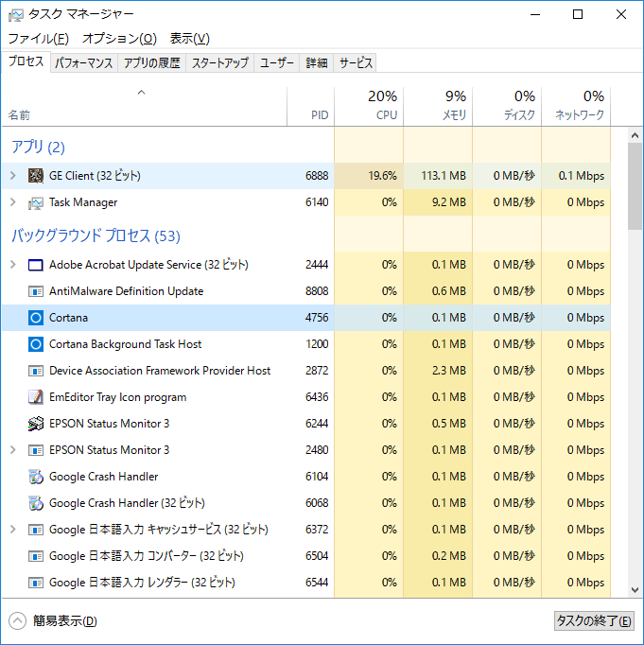Click the Task Manager process icon
Screen dimensions: 644x645
[x=36, y=202]
